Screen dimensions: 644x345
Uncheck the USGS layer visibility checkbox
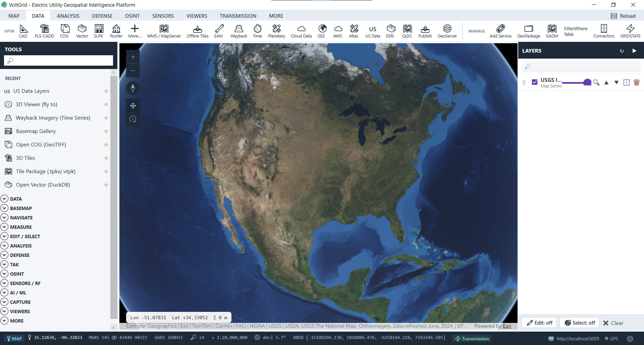tap(535, 82)
